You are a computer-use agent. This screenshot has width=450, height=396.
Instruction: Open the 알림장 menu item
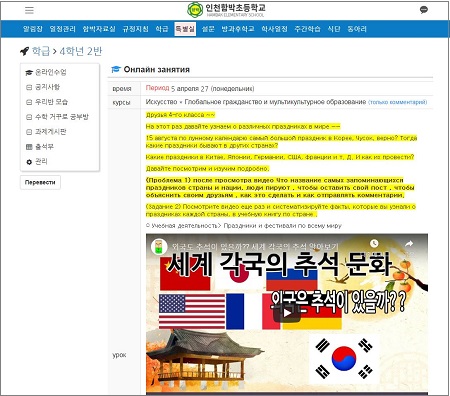[33, 29]
